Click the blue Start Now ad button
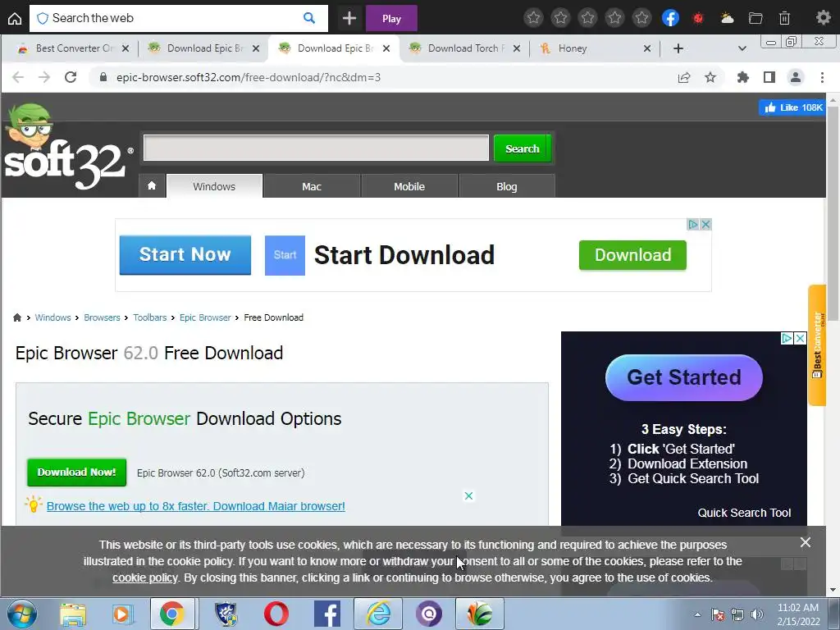Screen dimensions: 840x630 click(185, 255)
